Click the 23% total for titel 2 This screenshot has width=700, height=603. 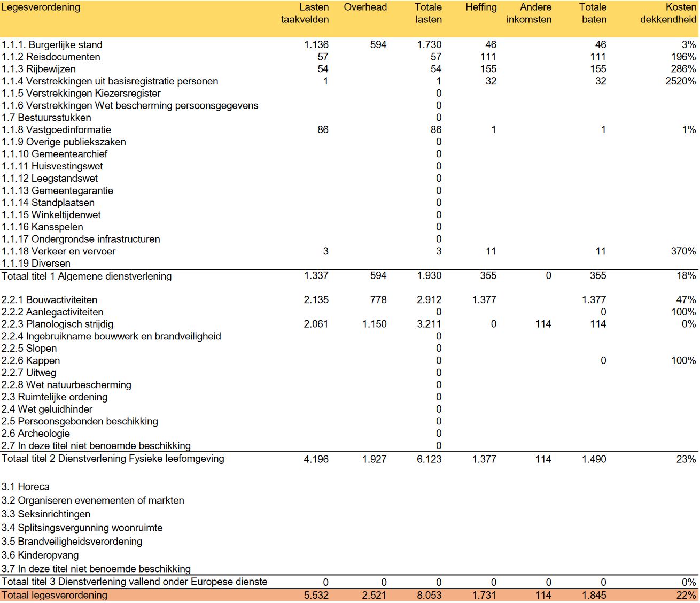[x=686, y=459]
